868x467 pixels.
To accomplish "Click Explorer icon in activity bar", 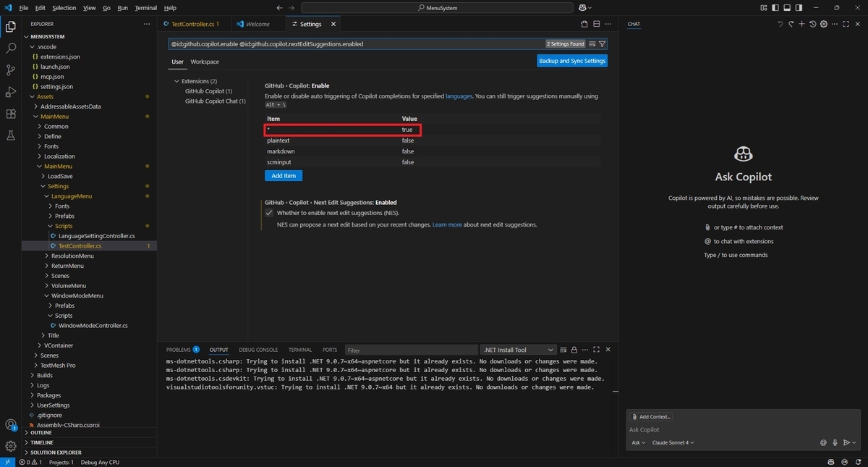I will coord(11,27).
